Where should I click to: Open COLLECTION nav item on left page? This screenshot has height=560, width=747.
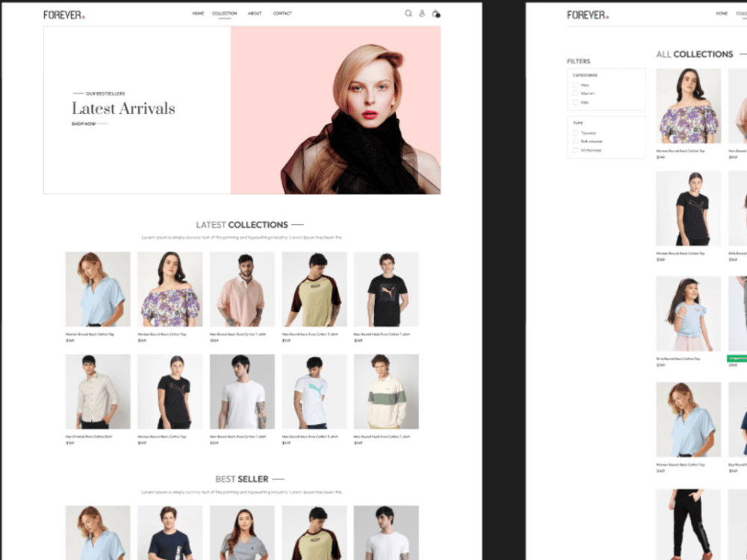[x=224, y=13]
